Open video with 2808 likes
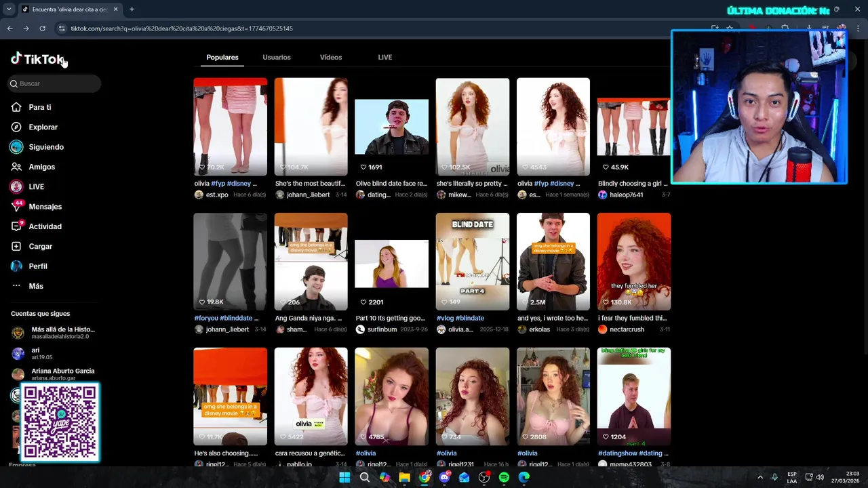The image size is (868, 488). (553, 396)
